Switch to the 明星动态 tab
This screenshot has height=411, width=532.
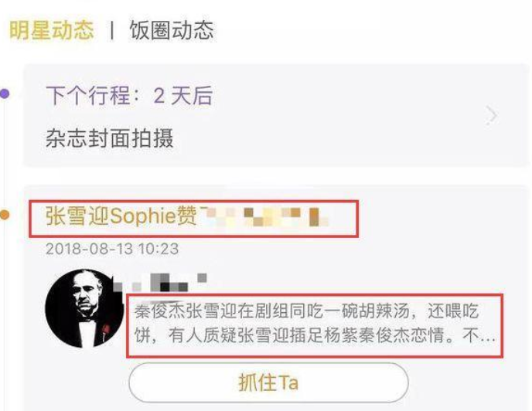pos(51,30)
